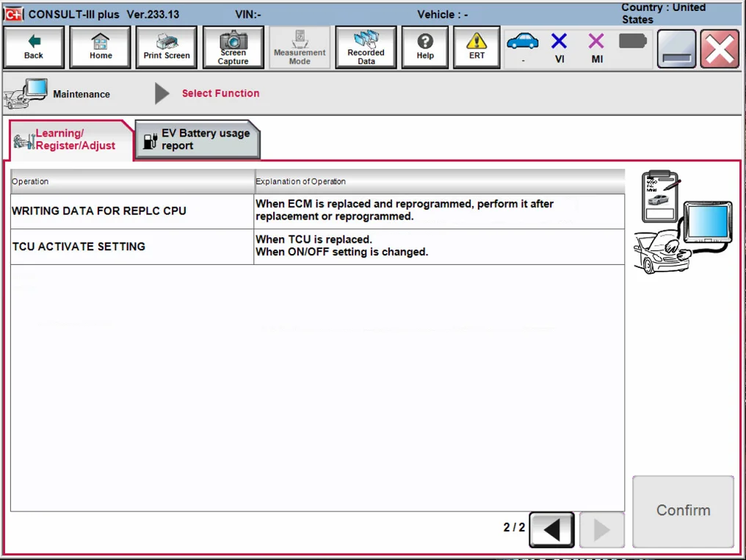Click the Operation column header

[x=132, y=181]
